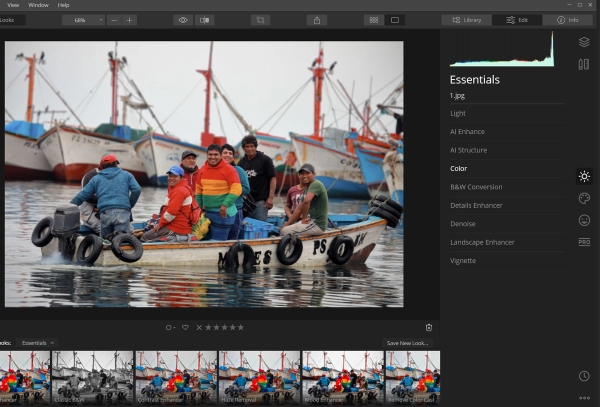This screenshot has width=600, height=407.
Task: Apply the Mood Enhancer look
Action: coord(343,378)
